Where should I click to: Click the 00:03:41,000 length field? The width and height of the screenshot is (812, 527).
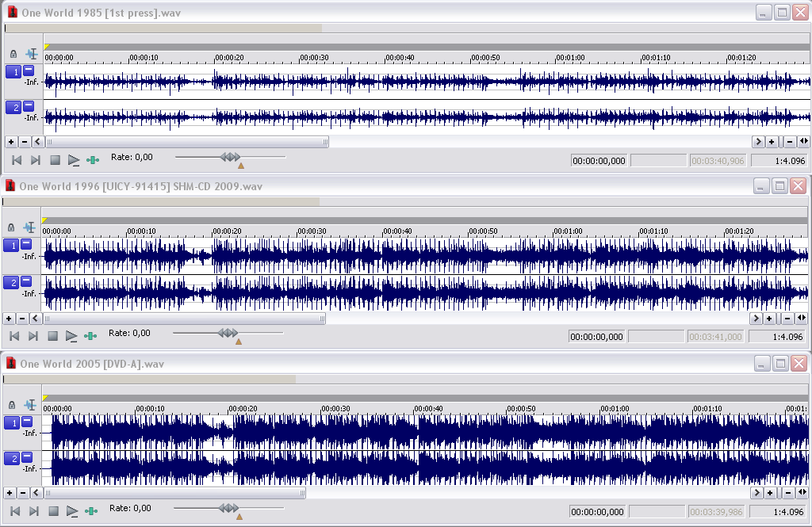tap(716, 337)
